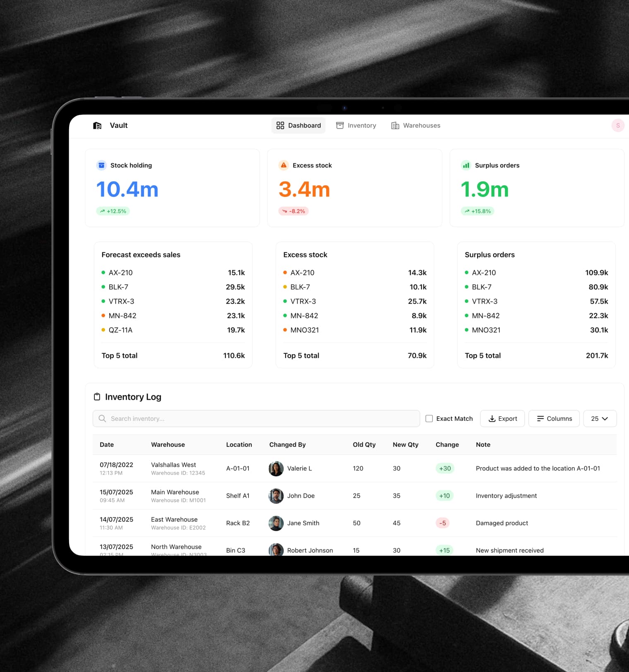Open the 25 rows-per-page dropdown
This screenshot has width=629, height=672.
click(600, 418)
